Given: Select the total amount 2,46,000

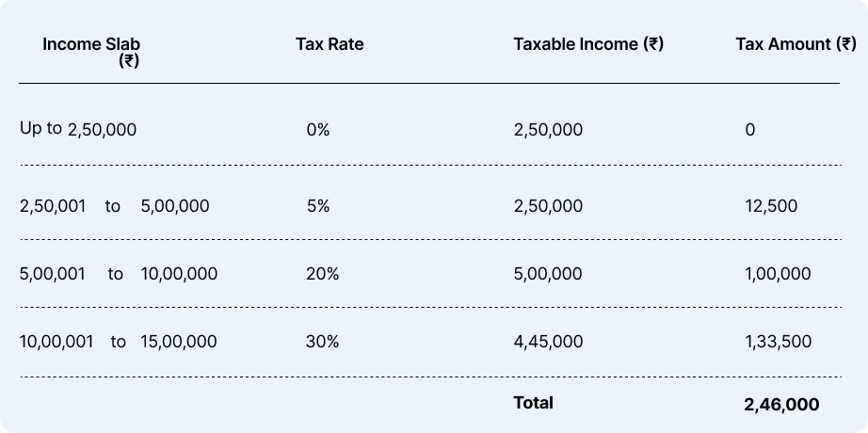Looking at the screenshot, I should pos(781,404).
